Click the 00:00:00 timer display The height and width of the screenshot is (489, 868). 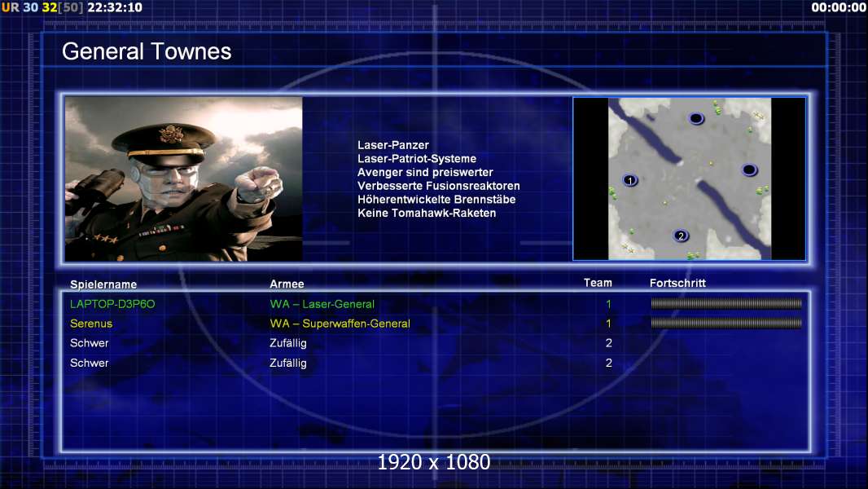[x=839, y=7]
